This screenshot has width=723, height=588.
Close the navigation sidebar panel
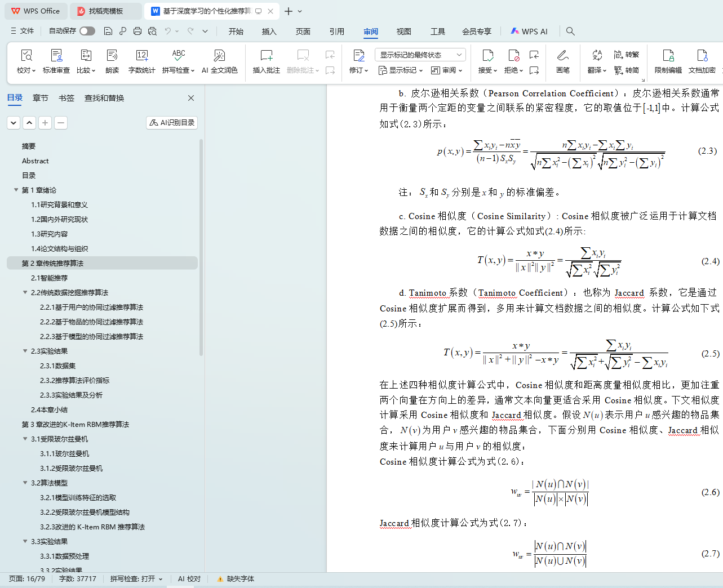(x=191, y=98)
